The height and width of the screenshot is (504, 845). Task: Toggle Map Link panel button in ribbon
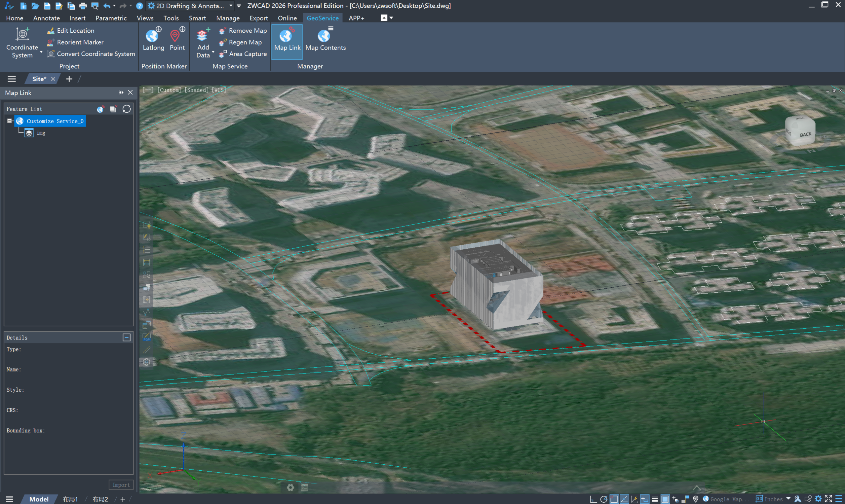click(x=287, y=42)
